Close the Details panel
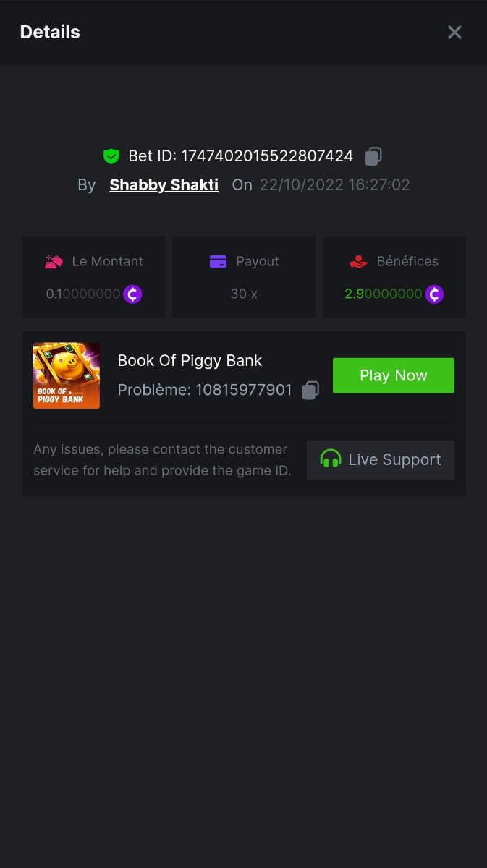 454,32
